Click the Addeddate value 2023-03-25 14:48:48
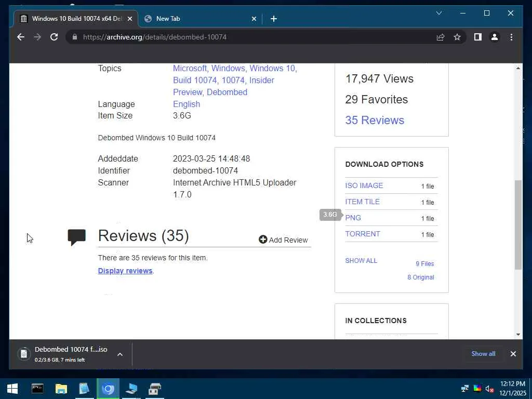 click(x=211, y=159)
